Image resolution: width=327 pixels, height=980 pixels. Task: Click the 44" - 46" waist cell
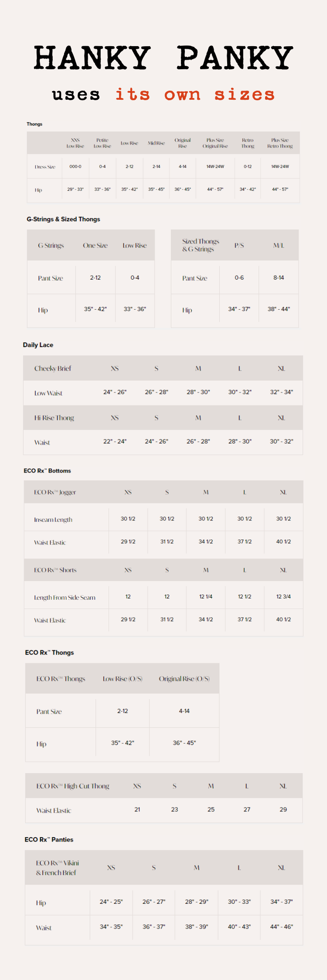pyautogui.click(x=282, y=927)
